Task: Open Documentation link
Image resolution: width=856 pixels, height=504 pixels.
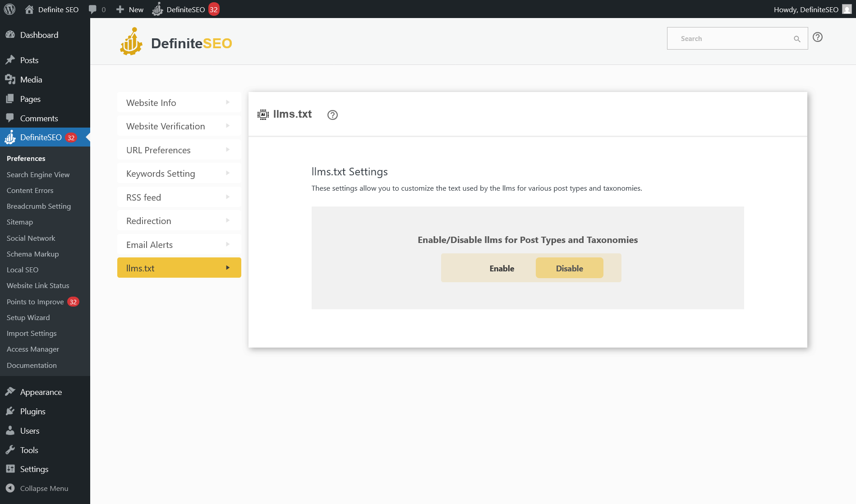Action: 32,365
